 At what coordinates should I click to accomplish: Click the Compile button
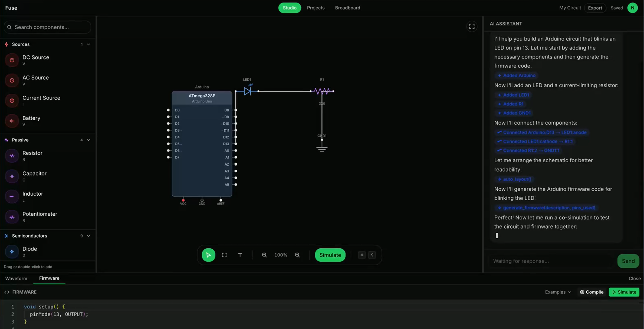click(592, 292)
